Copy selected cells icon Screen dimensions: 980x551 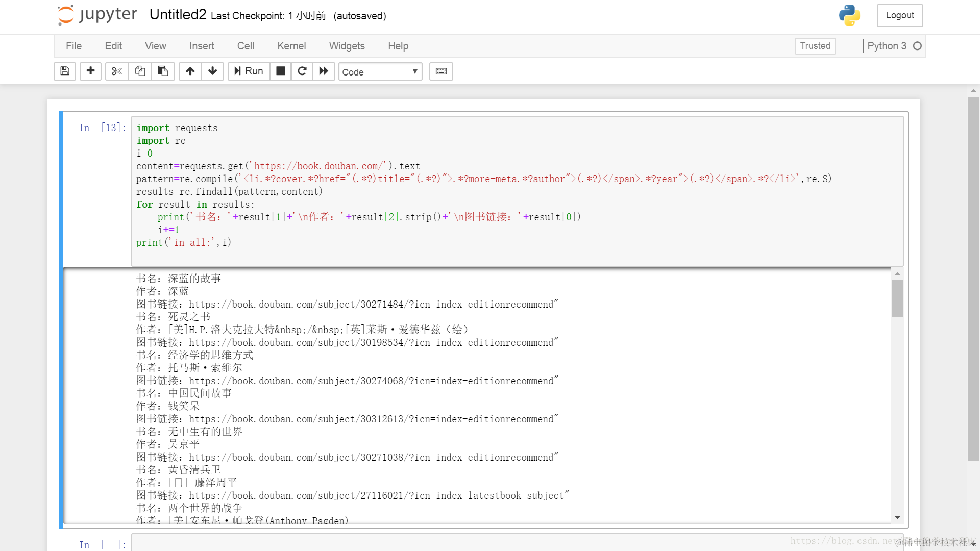[140, 71]
